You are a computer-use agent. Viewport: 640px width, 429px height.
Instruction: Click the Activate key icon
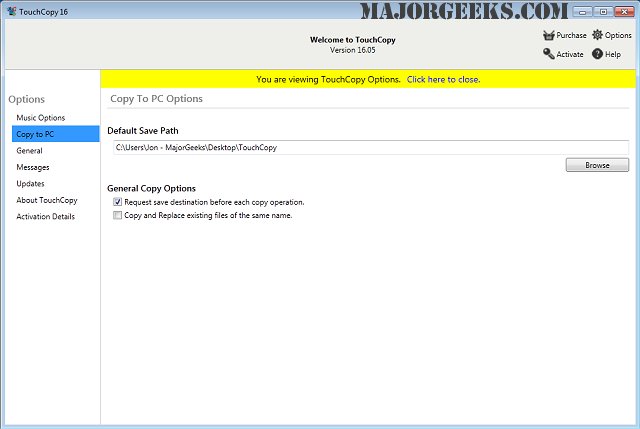[x=549, y=54]
